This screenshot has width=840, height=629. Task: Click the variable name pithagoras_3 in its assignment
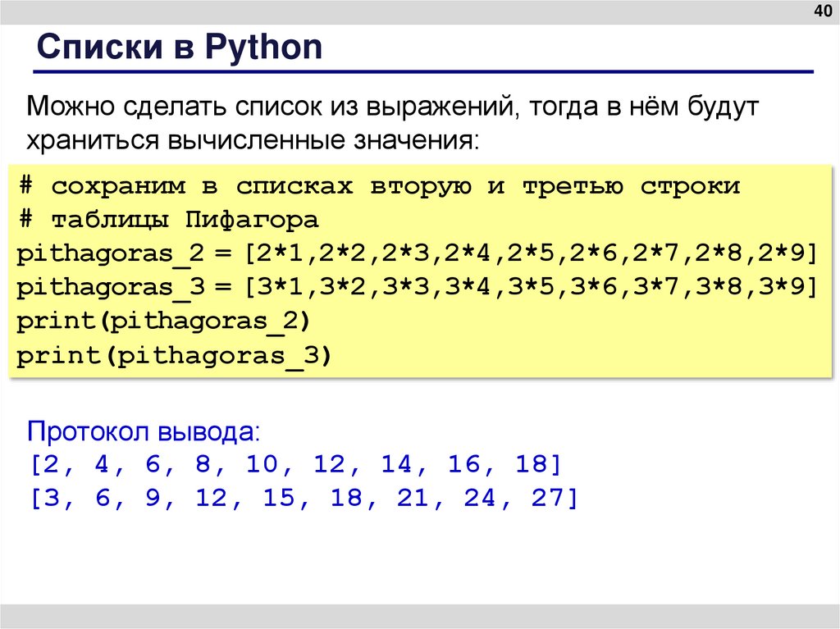click(109, 288)
